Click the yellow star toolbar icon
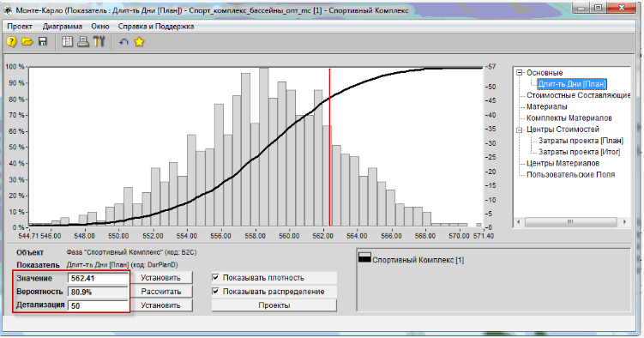Screen dimensions: 644x338 point(139,42)
